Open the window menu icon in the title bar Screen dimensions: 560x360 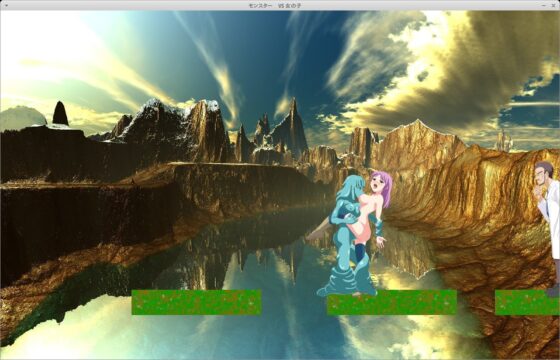(x=6, y=5)
